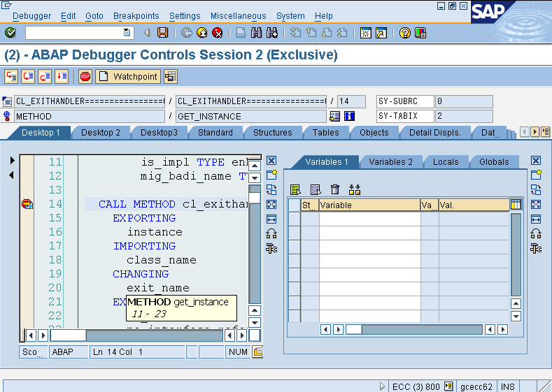Screen dimensions: 552x392
Task: Click the table column layout icon
Action: point(516,205)
